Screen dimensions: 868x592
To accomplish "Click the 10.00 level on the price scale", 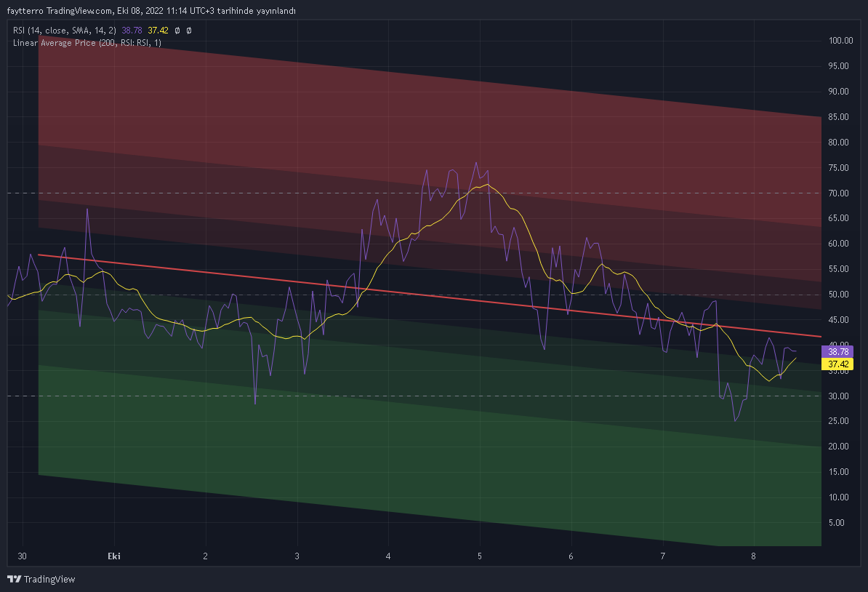I will 838,497.
